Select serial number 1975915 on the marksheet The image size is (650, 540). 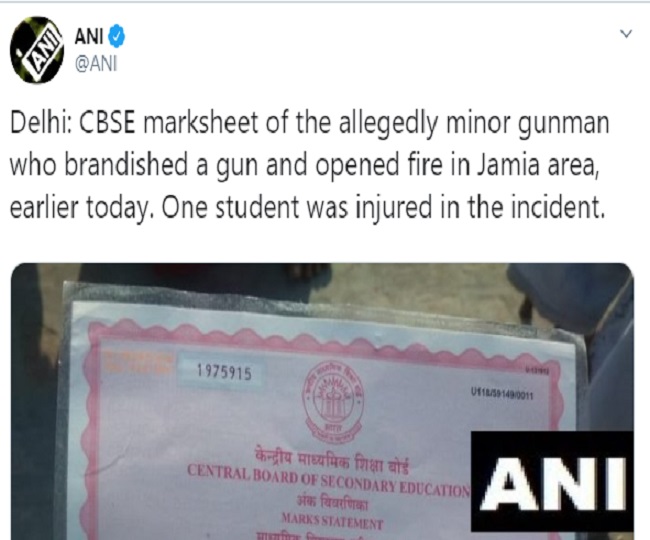pyautogui.click(x=224, y=372)
